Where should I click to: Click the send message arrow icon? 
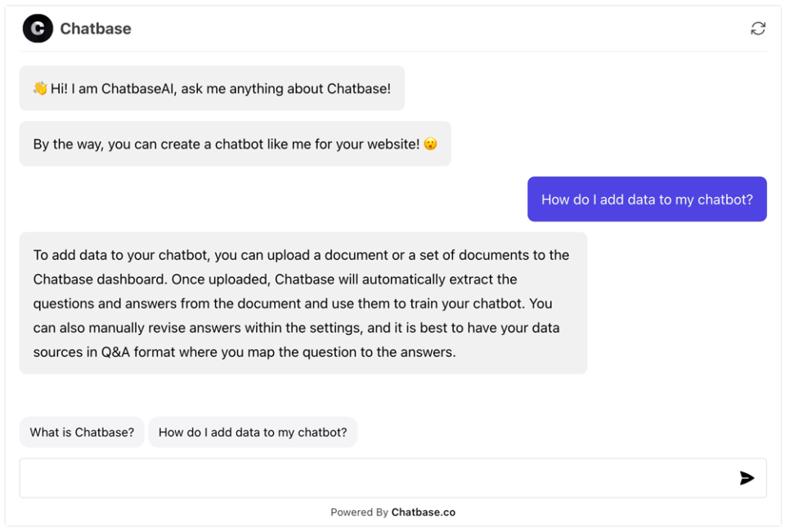pos(746,477)
